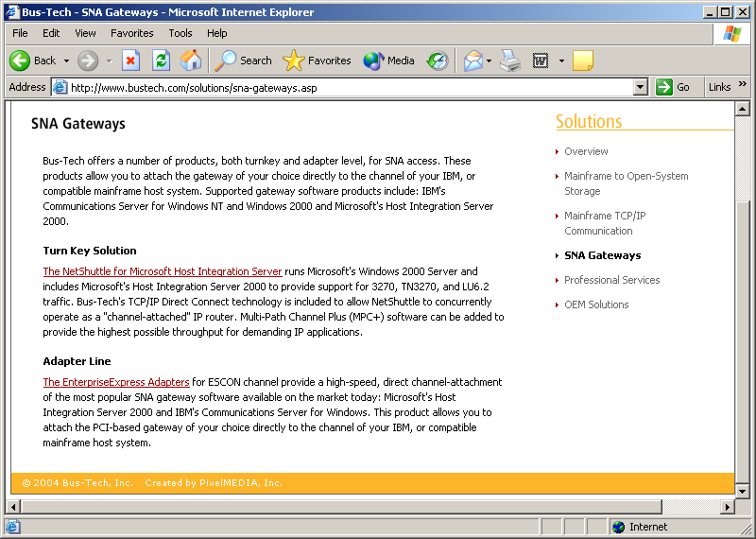Viewport: 756px width, 539px height.
Task: Click the status bar page icon
Action: pos(12,527)
